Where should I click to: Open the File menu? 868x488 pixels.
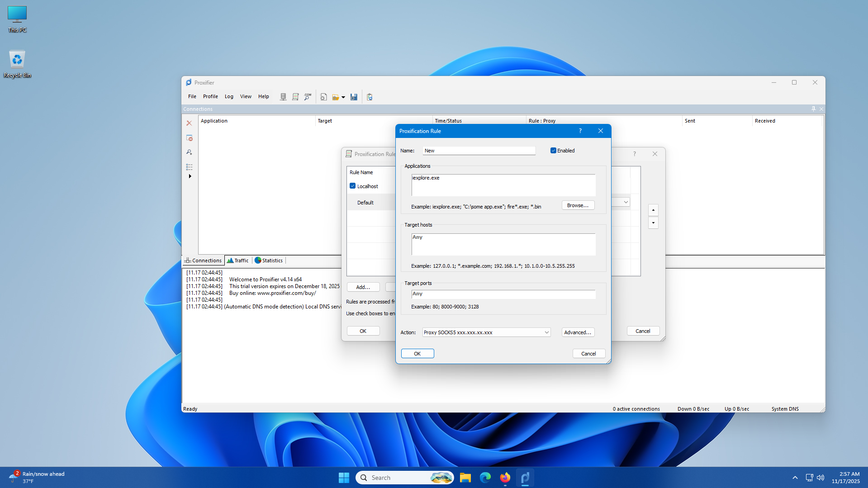[x=192, y=96]
